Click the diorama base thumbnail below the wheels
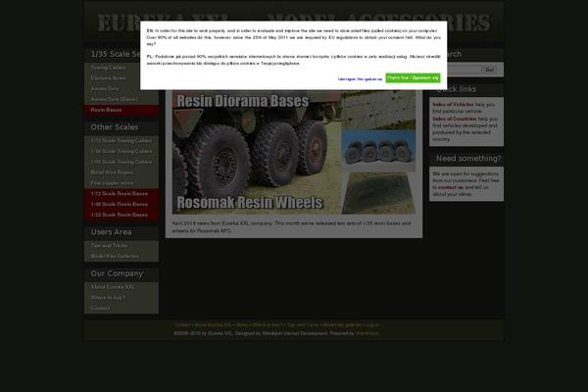The image size is (588, 392). pyautogui.click(x=378, y=193)
